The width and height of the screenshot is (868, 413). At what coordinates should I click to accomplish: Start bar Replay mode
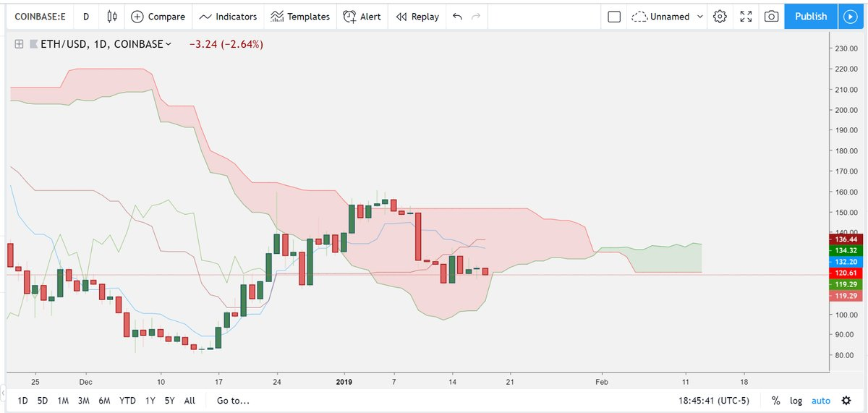click(417, 17)
